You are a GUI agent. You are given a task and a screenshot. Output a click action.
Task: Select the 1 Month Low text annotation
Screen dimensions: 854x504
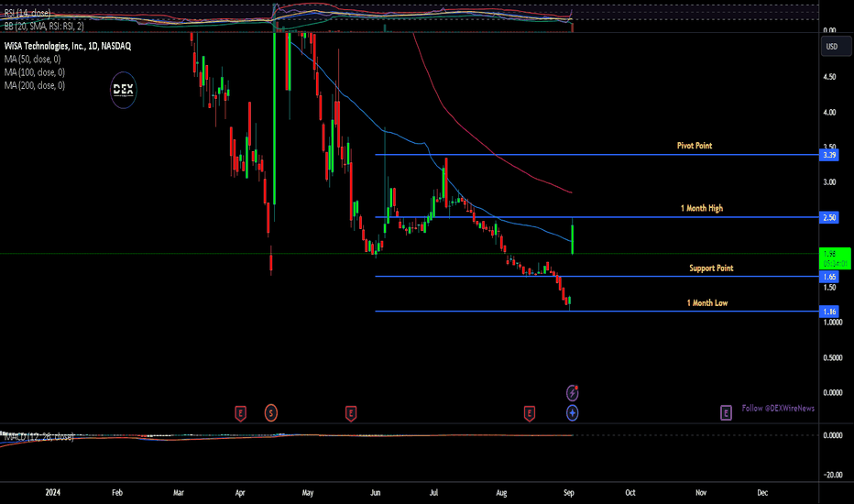pos(707,303)
